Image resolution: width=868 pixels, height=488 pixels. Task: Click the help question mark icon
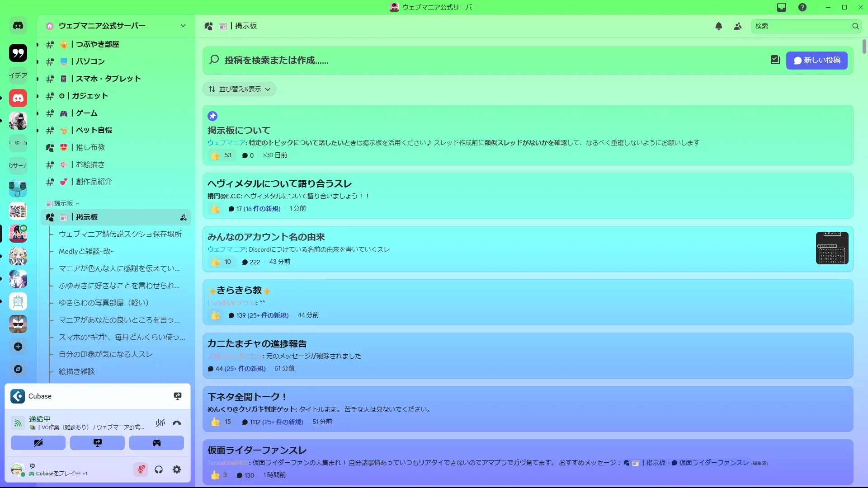click(x=802, y=7)
